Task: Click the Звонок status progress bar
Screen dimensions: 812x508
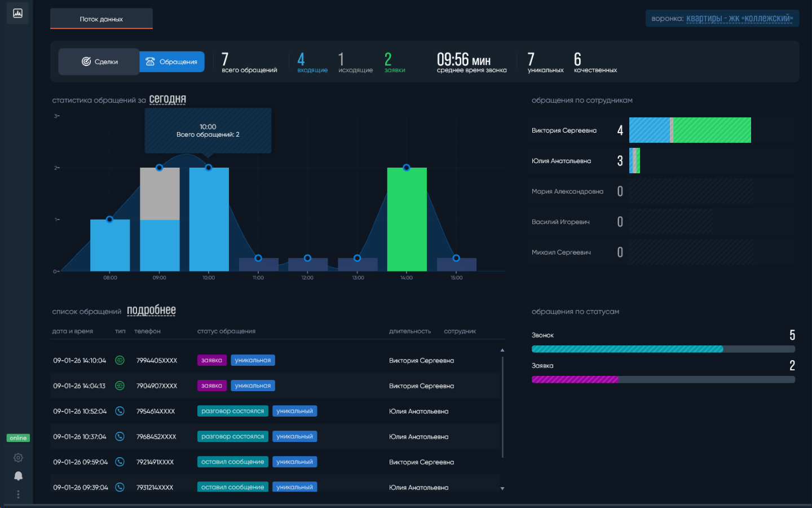Action: click(x=663, y=349)
